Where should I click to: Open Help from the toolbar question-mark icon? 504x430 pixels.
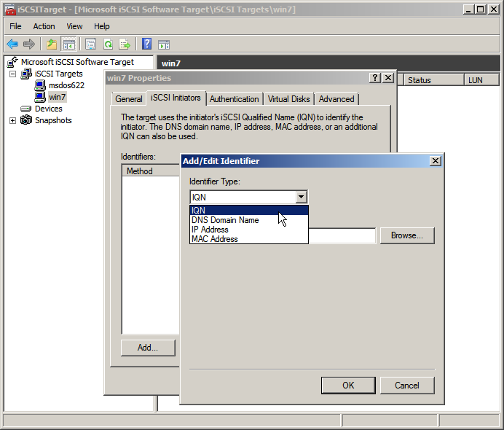(146, 44)
